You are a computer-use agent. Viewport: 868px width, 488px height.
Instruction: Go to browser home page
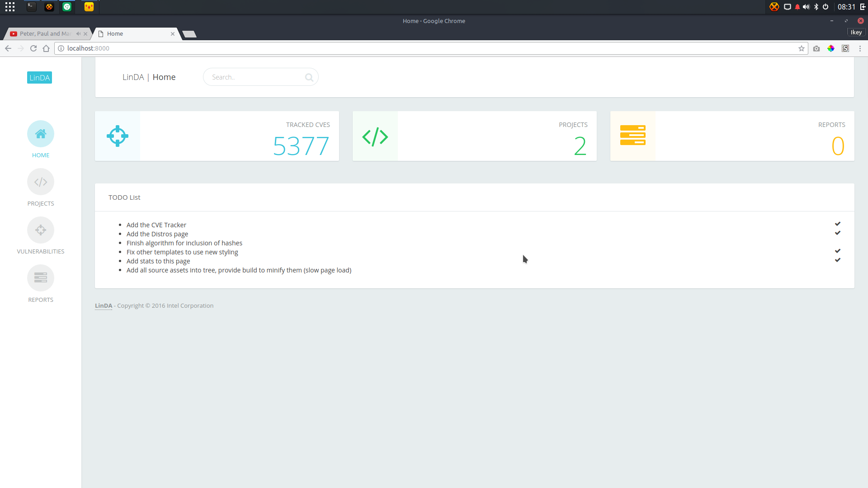(46, 48)
